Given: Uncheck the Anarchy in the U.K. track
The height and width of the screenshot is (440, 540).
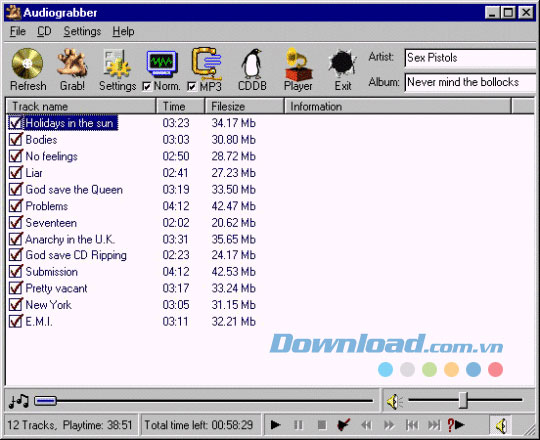Looking at the screenshot, I should click(16, 239).
